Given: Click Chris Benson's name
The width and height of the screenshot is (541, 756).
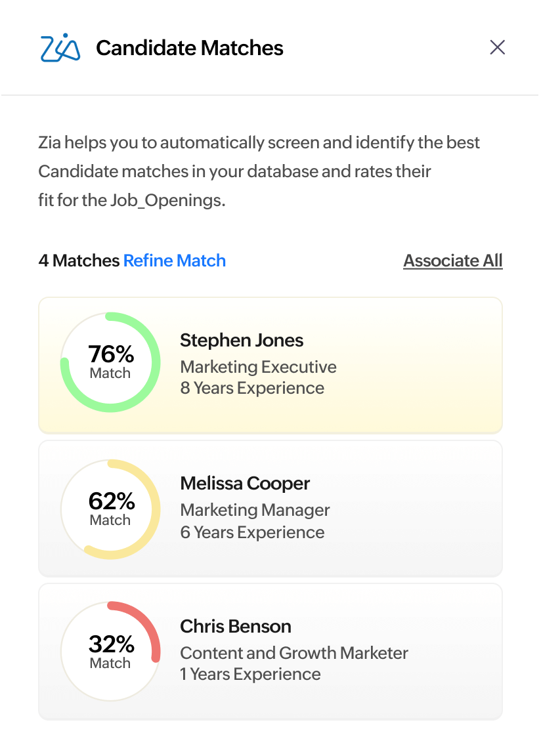Looking at the screenshot, I should pyautogui.click(x=235, y=626).
